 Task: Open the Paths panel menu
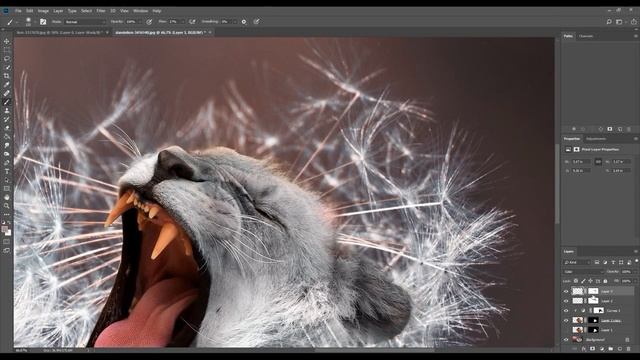tap(636, 36)
